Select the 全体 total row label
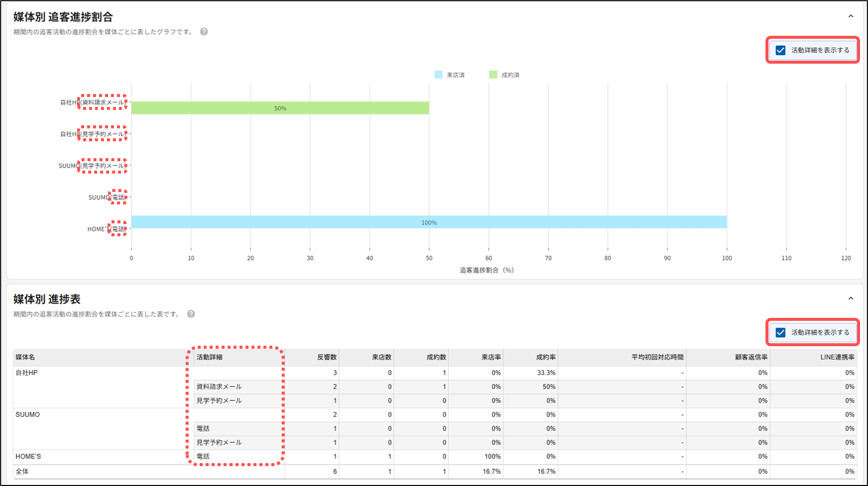868x486 pixels. [22, 471]
